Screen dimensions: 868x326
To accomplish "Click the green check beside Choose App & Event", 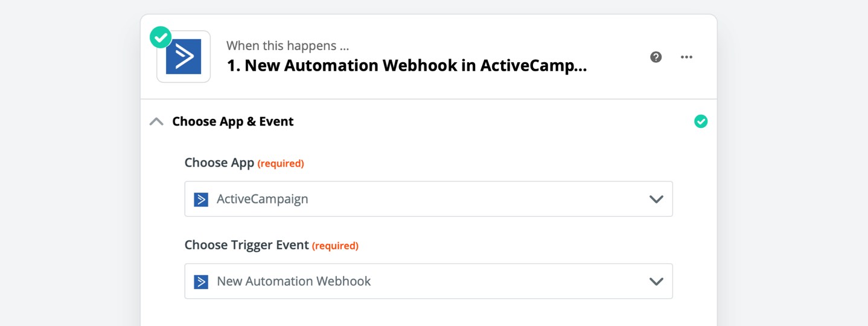I will 701,121.
